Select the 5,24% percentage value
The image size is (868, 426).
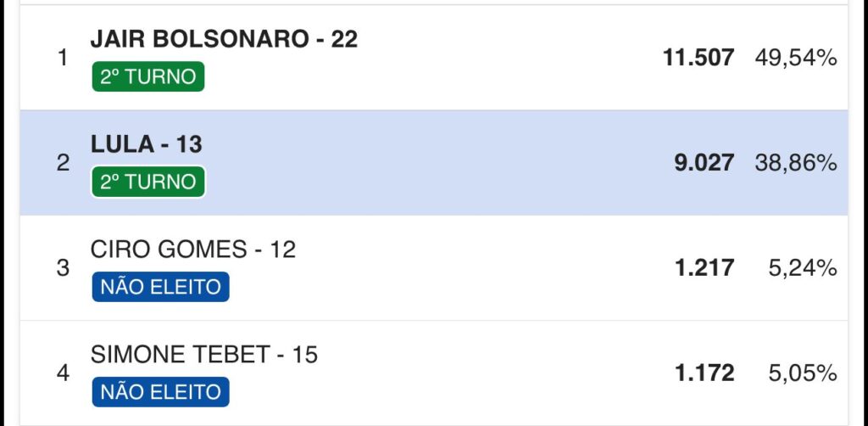click(804, 268)
